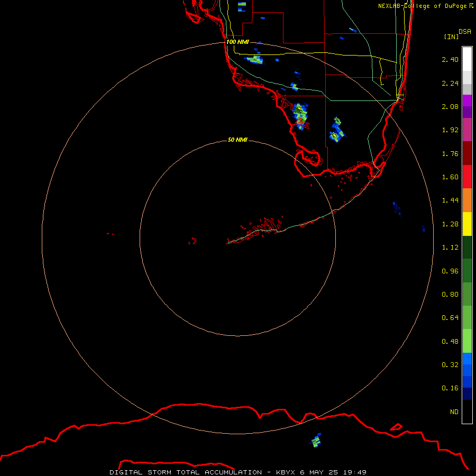The image size is (476, 476).
Task: Pick the darkest green legend swatch
Action: 467,248
